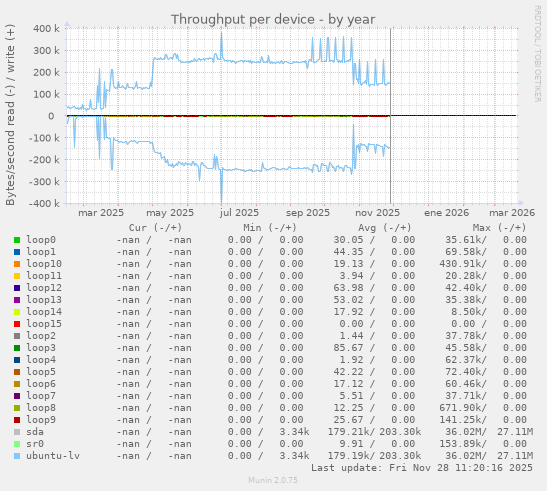
Task: Click the loop4 navy color swatch
Action: click(17, 360)
